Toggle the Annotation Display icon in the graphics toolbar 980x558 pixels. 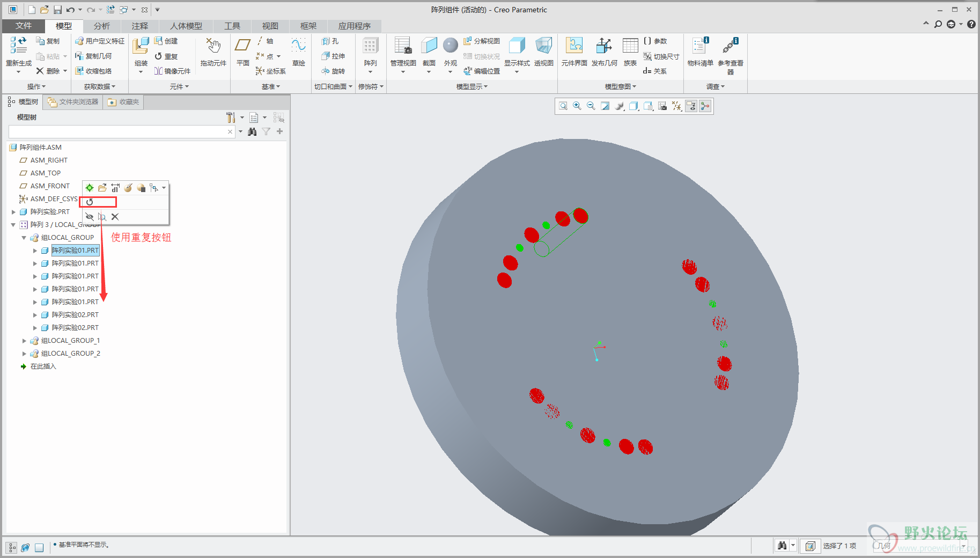coord(691,106)
